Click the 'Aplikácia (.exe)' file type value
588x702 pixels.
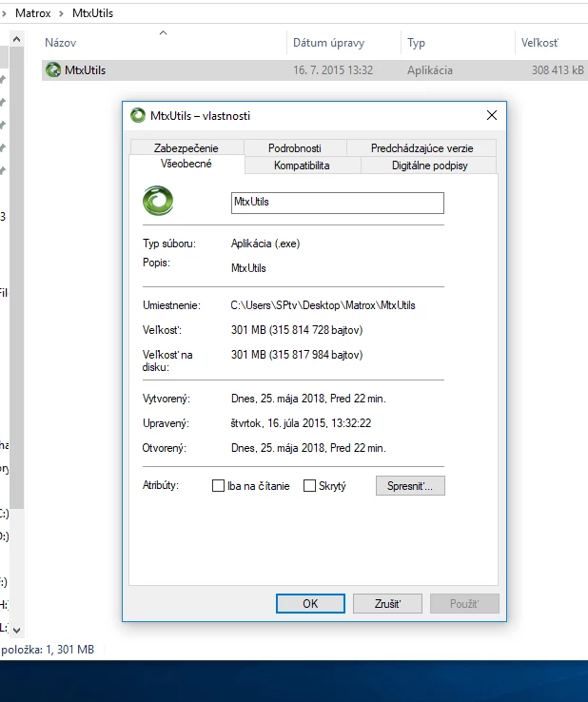265,244
